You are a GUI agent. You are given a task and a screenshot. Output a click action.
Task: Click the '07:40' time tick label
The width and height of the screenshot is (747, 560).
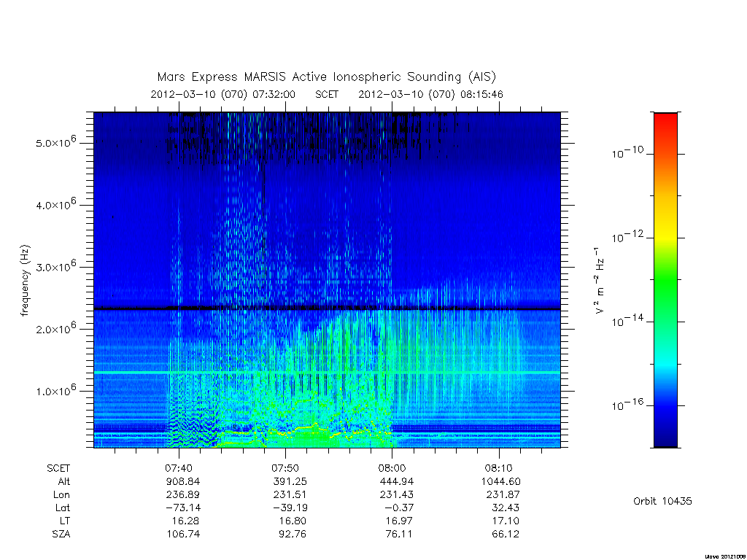[179, 468]
